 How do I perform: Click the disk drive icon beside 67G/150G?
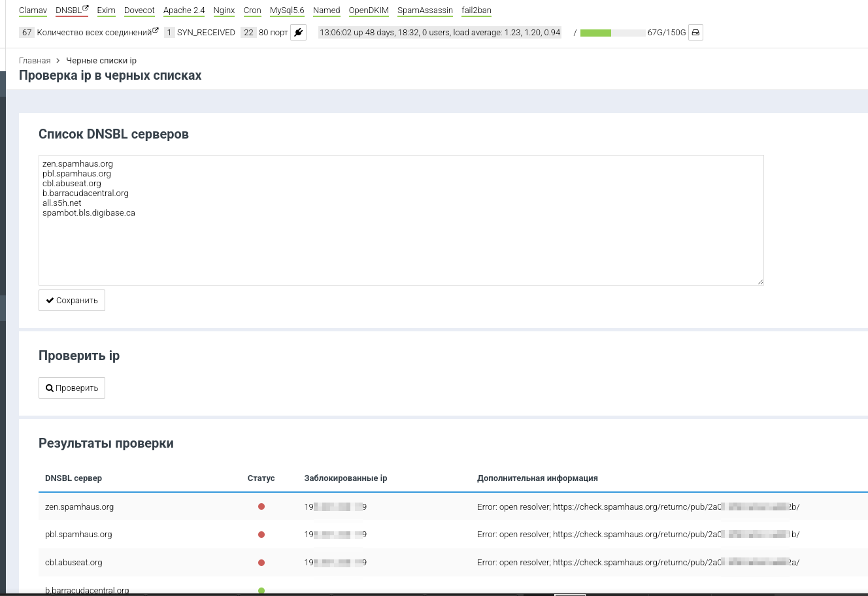pyautogui.click(x=695, y=33)
